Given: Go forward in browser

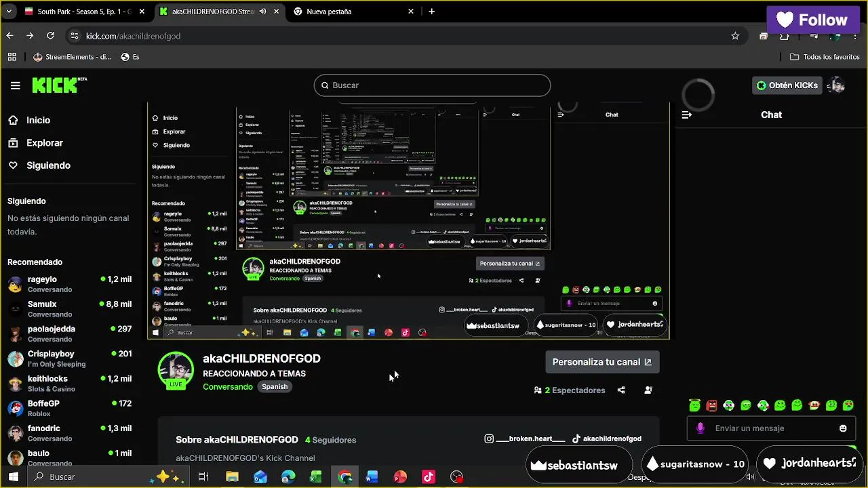Looking at the screenshot, I should point(30,36).
